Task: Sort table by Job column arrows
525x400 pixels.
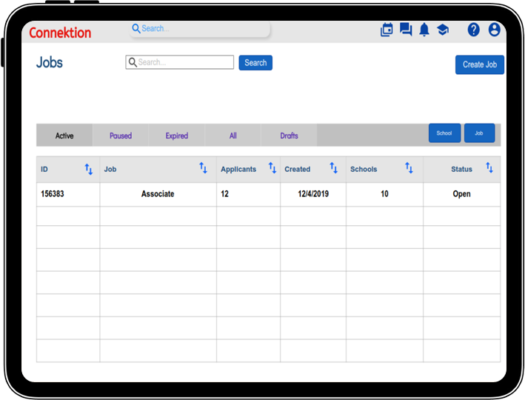Action: click(203, 168)
